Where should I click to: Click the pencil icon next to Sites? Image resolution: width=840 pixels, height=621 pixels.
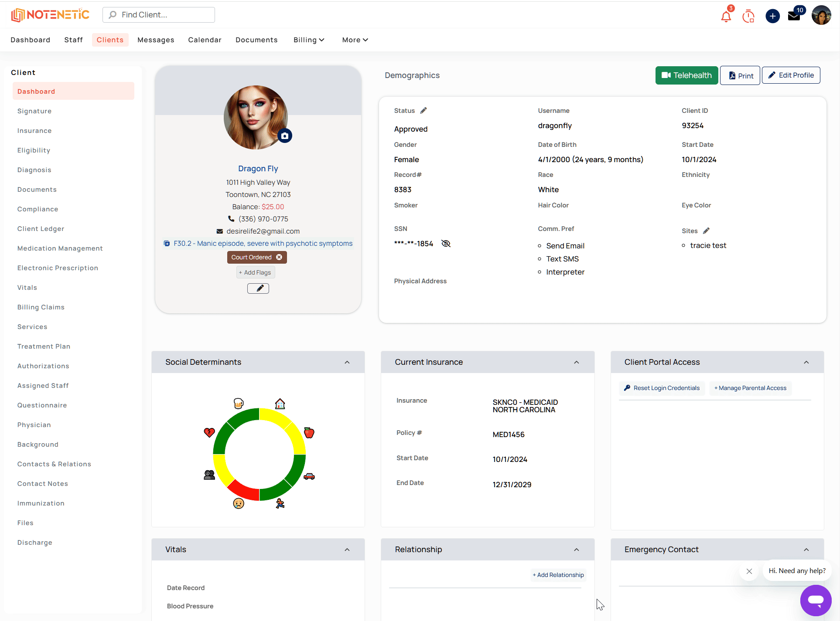pyautogui.click(x=707, y=231)
